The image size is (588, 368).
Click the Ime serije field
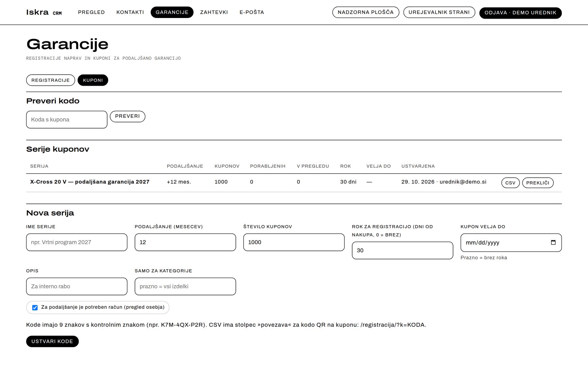coord(77,242)
